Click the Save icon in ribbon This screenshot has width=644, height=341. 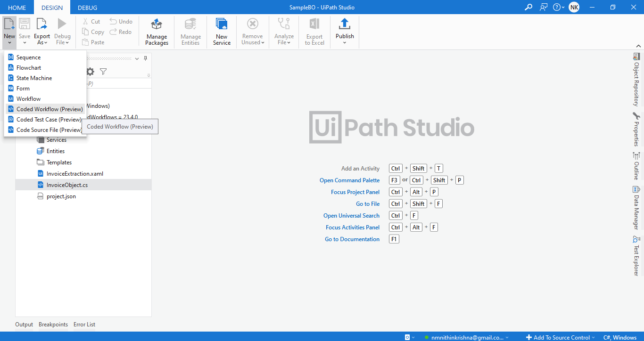coord(25,24)
